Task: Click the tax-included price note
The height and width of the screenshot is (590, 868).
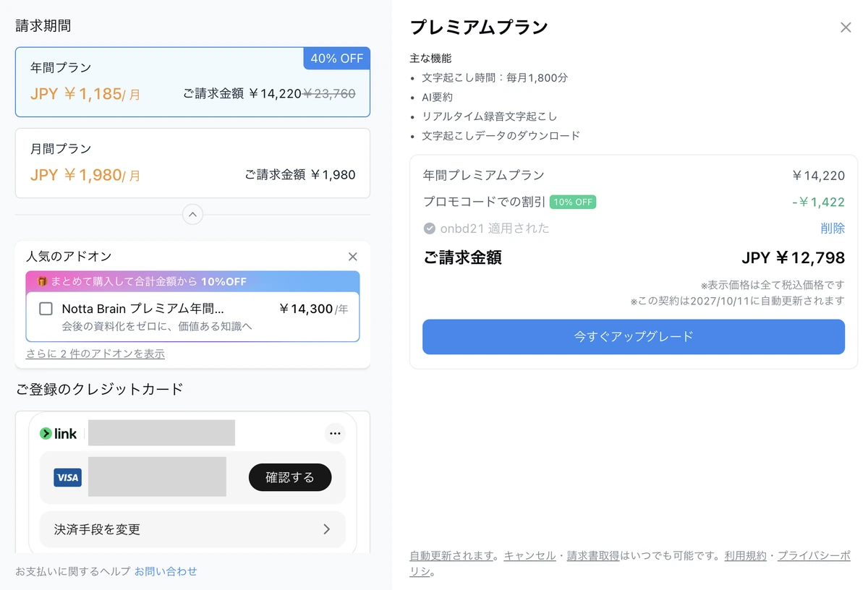Action: (x=773, y=285)
